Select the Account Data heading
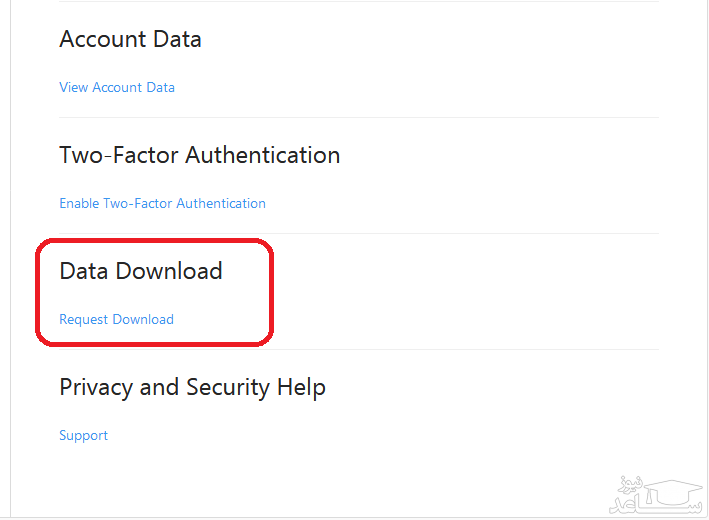 click(130, 39)
